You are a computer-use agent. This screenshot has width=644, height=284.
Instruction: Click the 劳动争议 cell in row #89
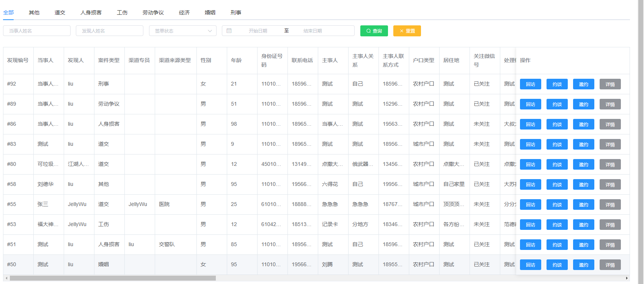(x=109, y=104)
